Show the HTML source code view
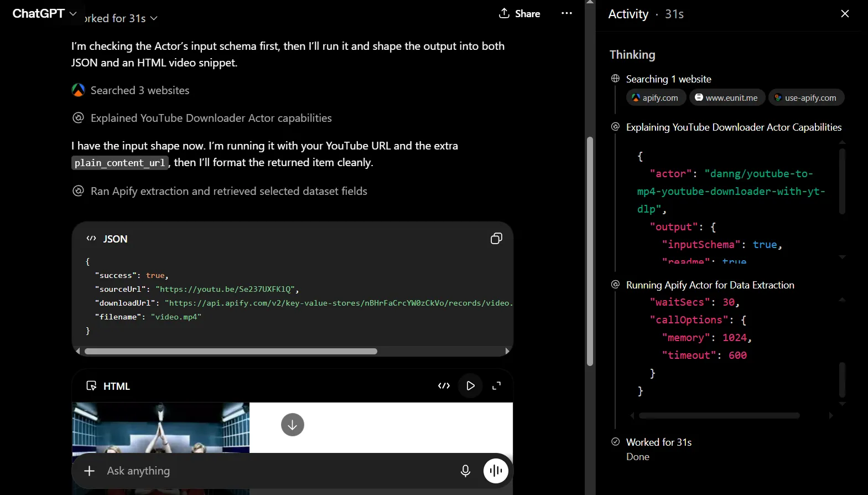Image resolution: width=868 pixels, height=495 pixels. tap(444, 386)
